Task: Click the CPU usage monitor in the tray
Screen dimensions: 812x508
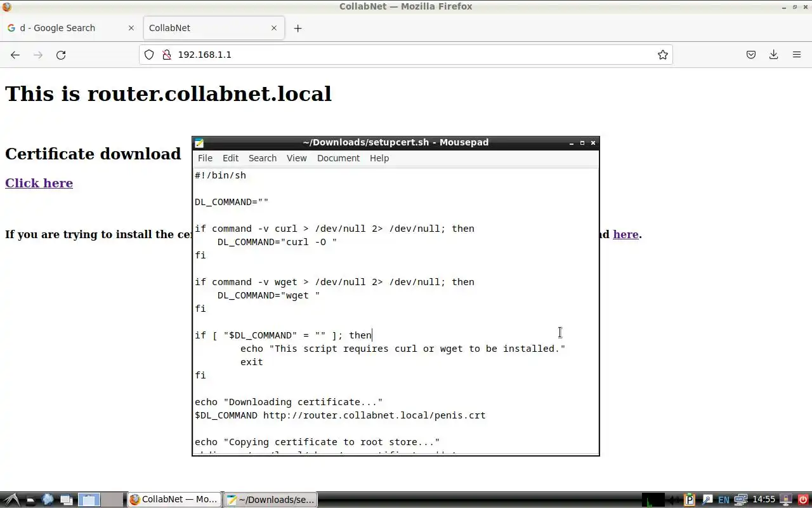Action: click(x=653, y=500)
